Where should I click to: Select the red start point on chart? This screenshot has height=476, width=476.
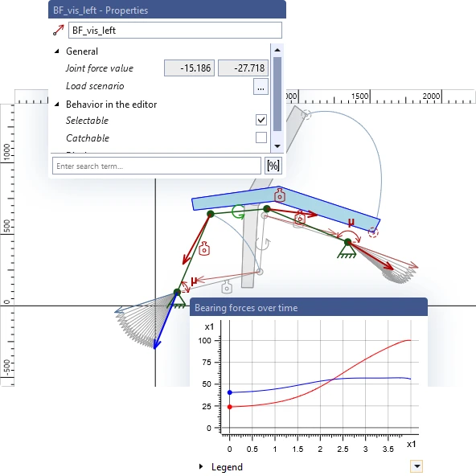229,407
